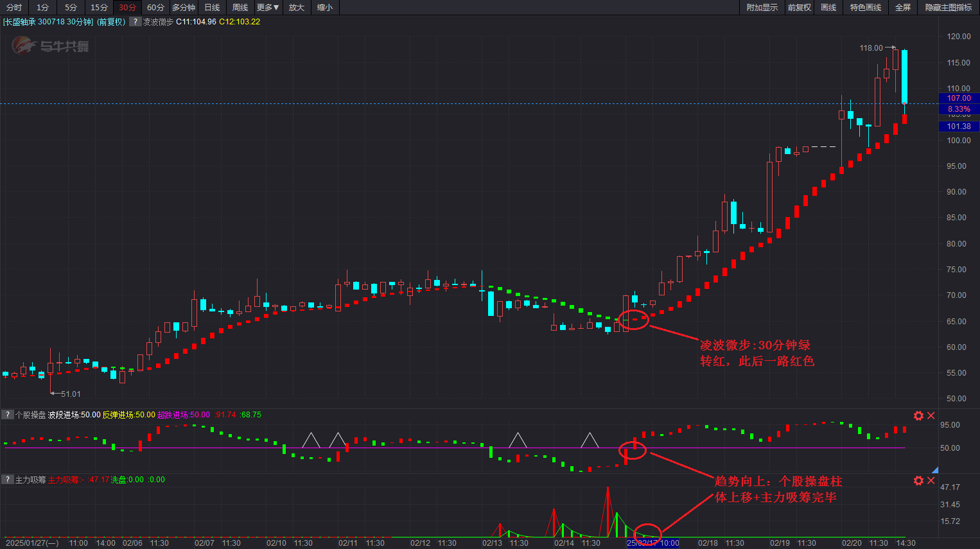Screen dimensions: 980x549
Task: Switch to 日线 daily chart
Action: point(212,8)
